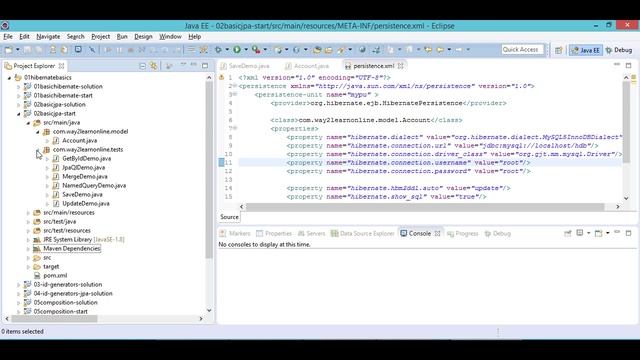
Task: Maximize the Console view
Action: 629,233
